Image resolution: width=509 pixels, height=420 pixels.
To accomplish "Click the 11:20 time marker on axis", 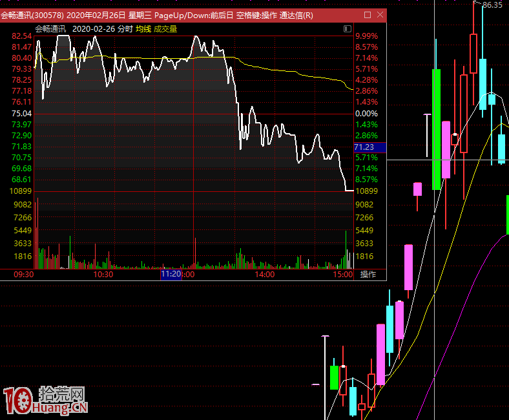I will (171, 275).
